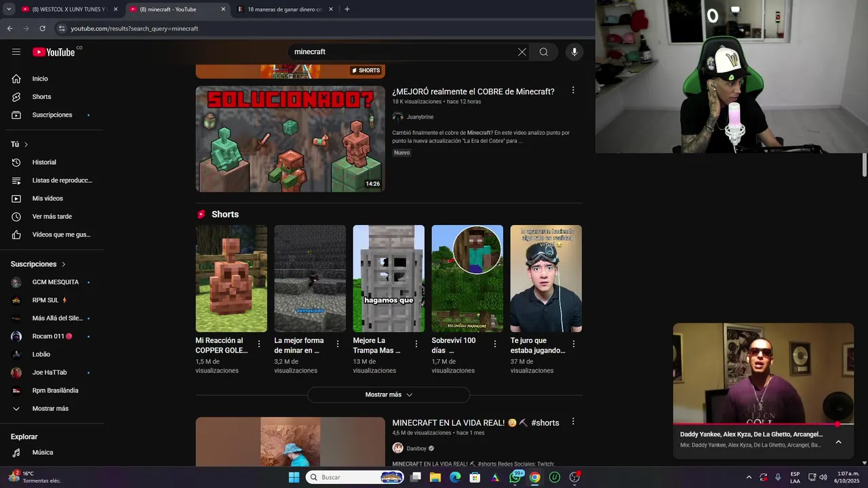The height and width of the screenshot is (488, 868).
Task: Close the minecraft - YouTube tab
Action: pyautogui.click(x=223, y=9)
